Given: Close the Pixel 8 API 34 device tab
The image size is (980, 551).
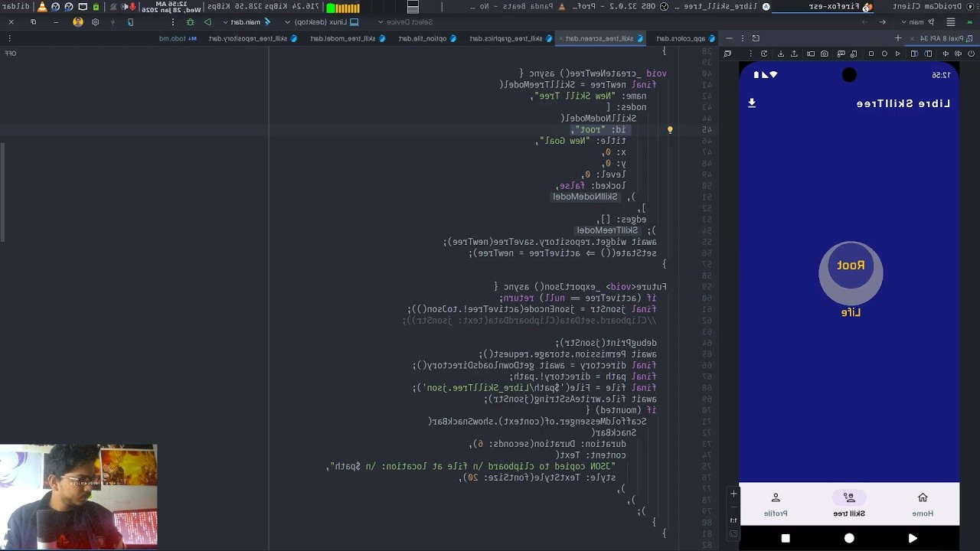Looking at the screenshot, I should coord(912,38).
